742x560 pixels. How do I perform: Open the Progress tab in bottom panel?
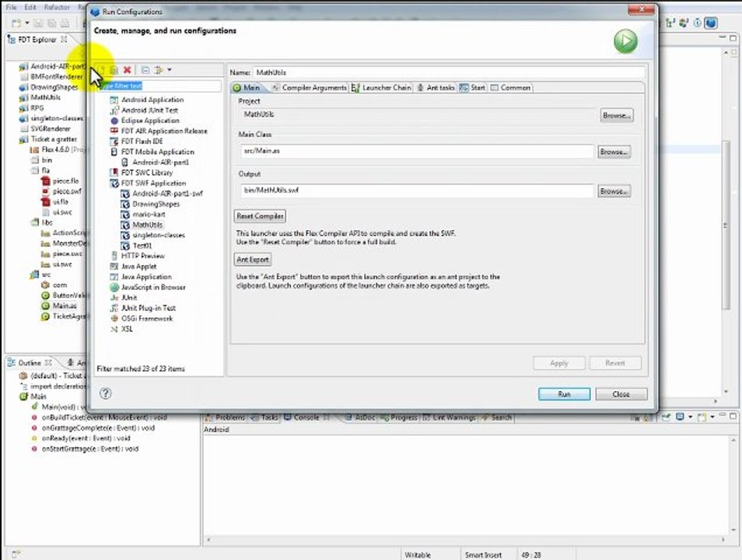400,418
